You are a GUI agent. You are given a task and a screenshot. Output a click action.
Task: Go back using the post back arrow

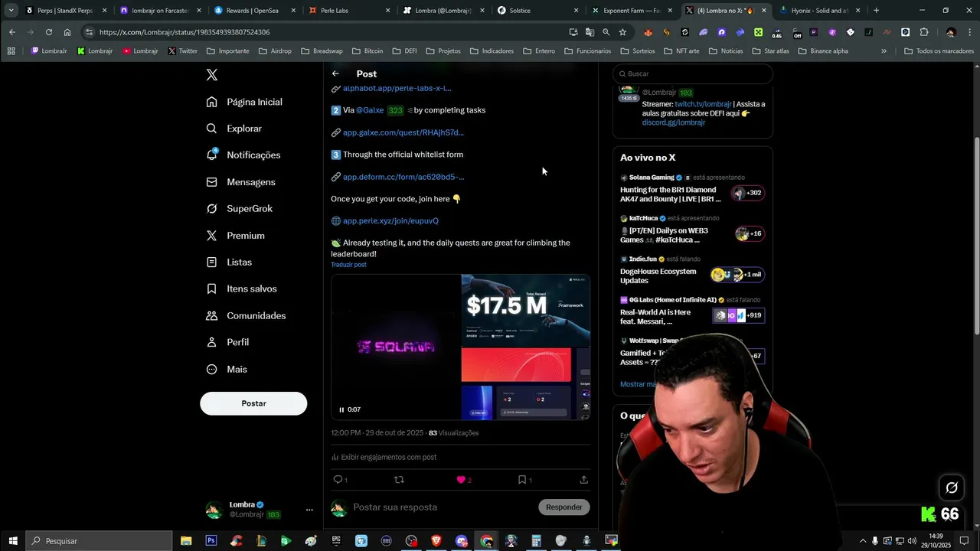pyautogui.click(x=335, y=73)
